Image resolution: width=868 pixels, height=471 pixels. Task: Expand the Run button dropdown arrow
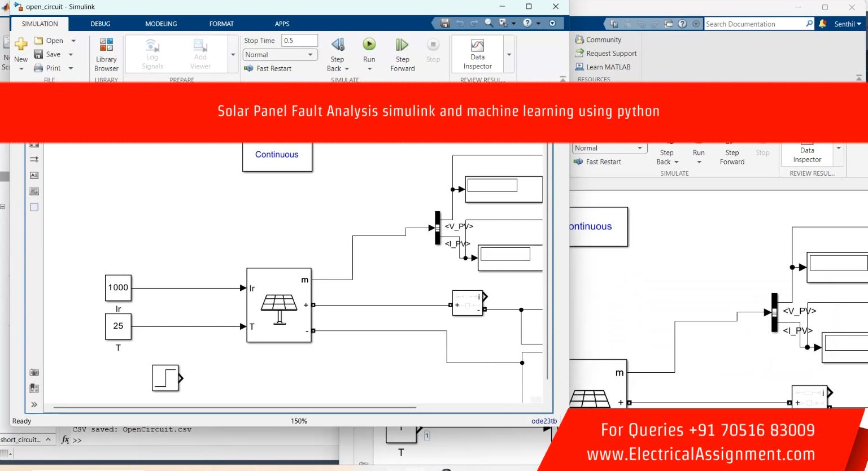(369, 69)
